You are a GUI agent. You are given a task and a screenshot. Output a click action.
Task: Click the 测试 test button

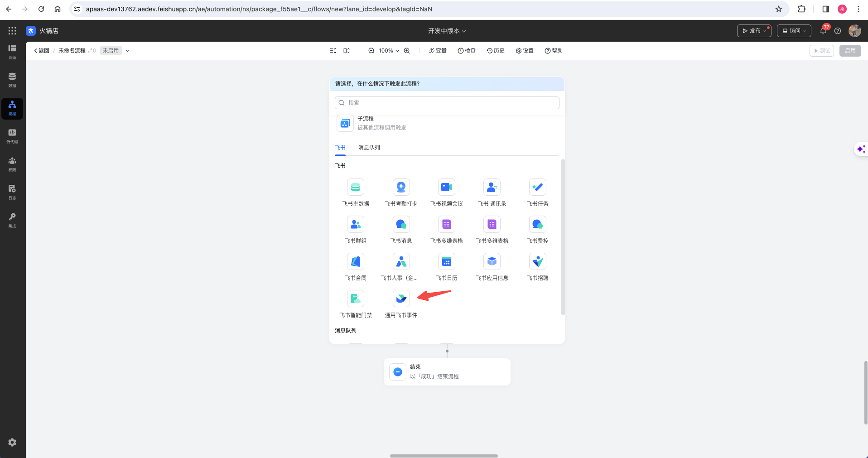821,51
